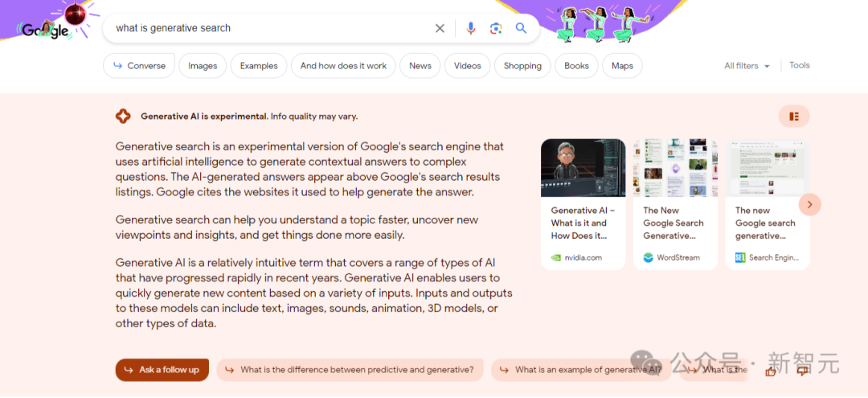Give thumbs down feedback on answer
Image resolution: width=868 pixels, height=398 pixels.
pyautogui.click(x=802, y=371)
